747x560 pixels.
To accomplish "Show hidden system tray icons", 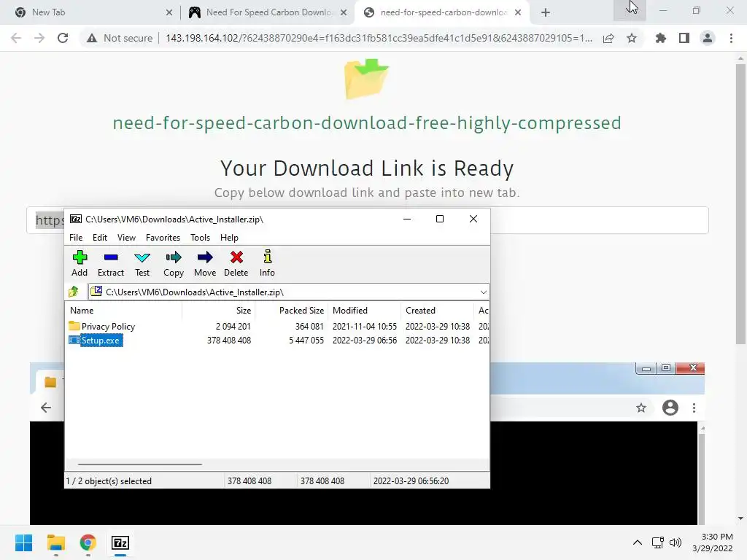I will point(637,542).
